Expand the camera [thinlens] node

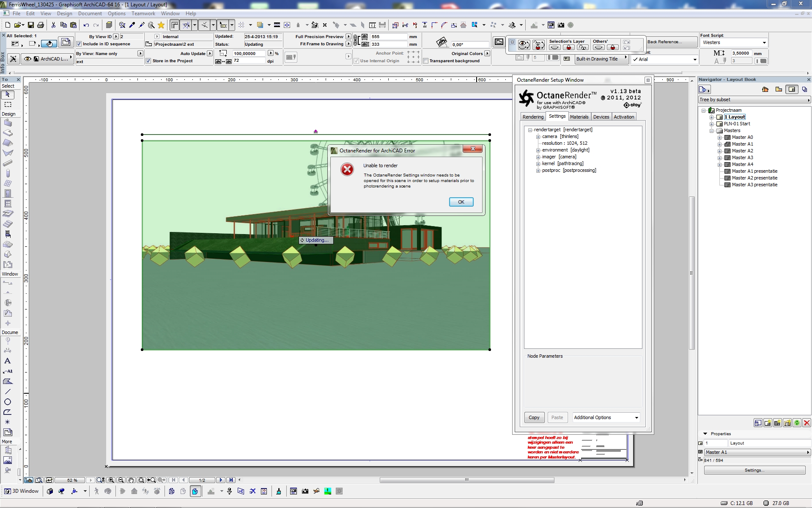click(538, 137)
